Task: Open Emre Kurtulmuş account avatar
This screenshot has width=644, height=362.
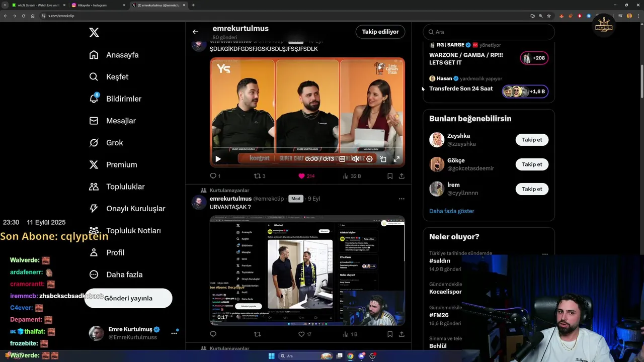Action: click(x=97, y=333)
